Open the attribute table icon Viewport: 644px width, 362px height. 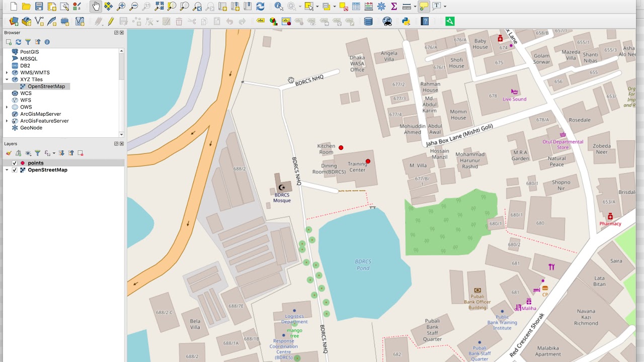(356, 7)
